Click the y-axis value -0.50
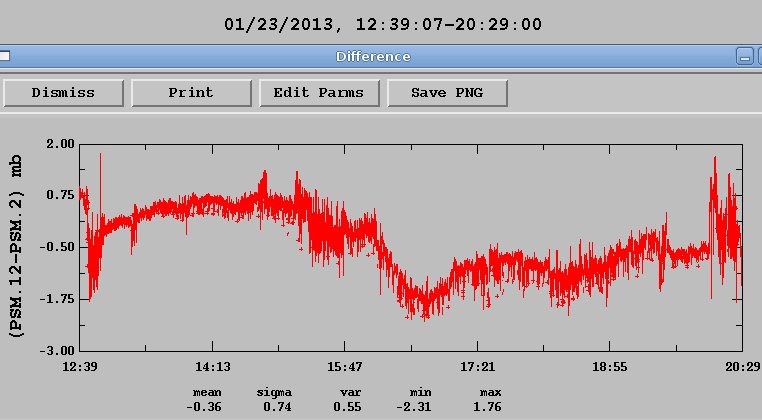762x420 pixels. (57, 247)
